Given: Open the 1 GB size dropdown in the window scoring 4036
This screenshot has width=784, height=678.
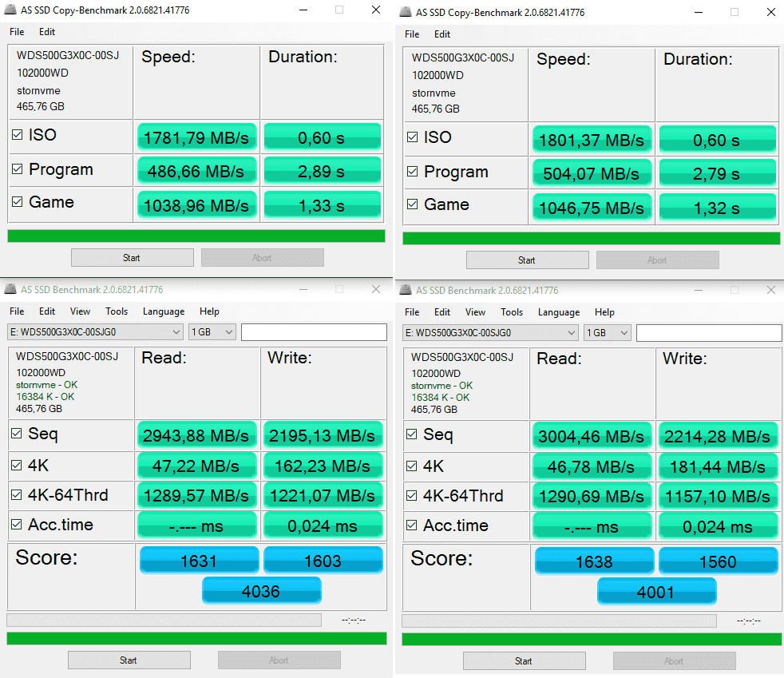Looking at the screenshot, I should [212, 332].
